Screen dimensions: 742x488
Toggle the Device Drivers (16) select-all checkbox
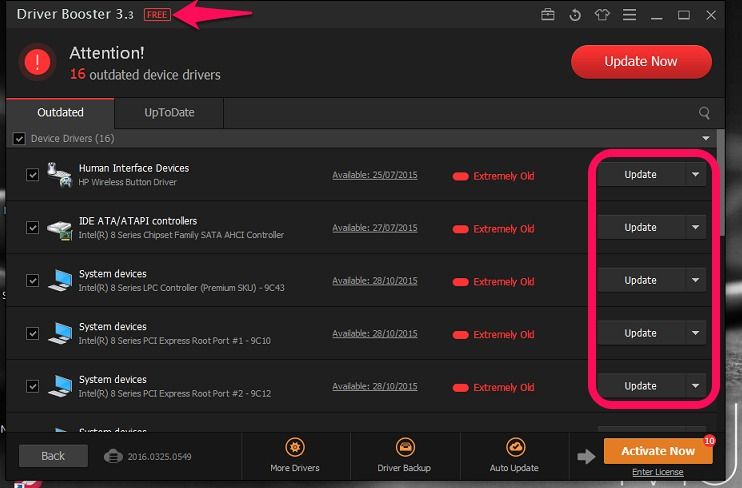pyautogui.click(x=19, y=139)
